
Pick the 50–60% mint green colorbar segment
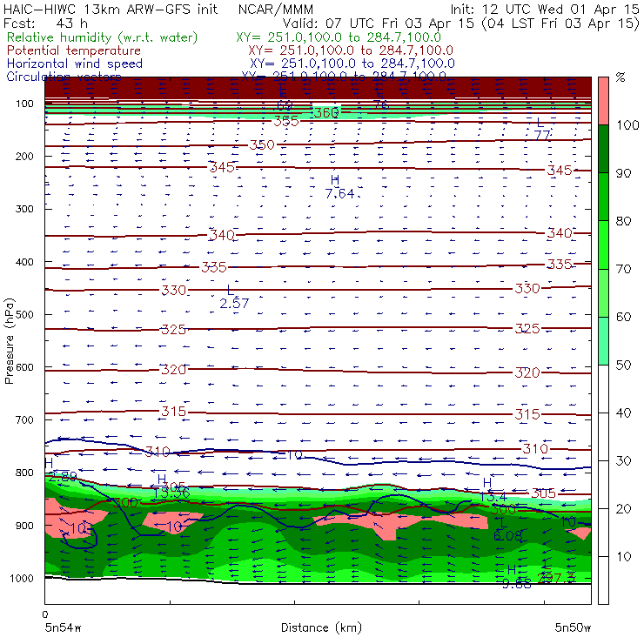(603, 341)
